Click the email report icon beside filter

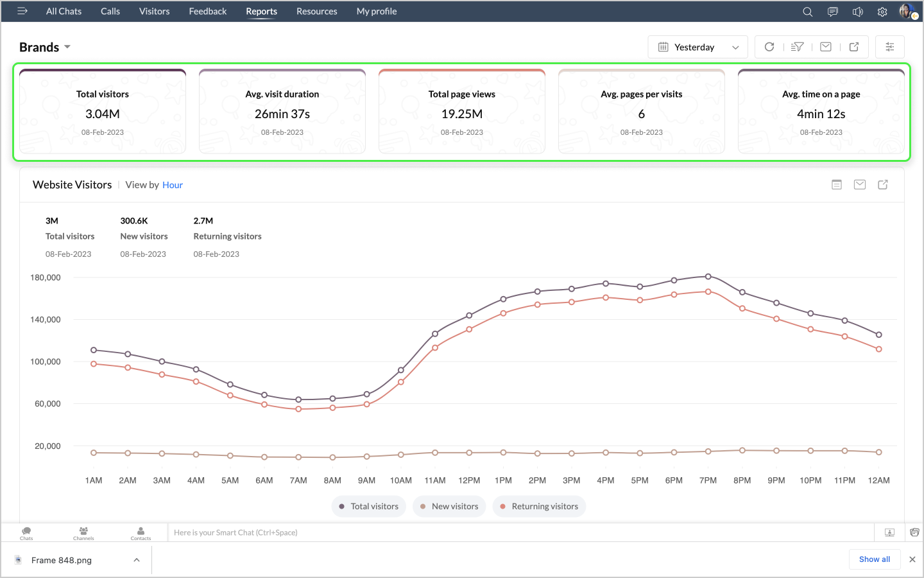(x=826, y=47)
